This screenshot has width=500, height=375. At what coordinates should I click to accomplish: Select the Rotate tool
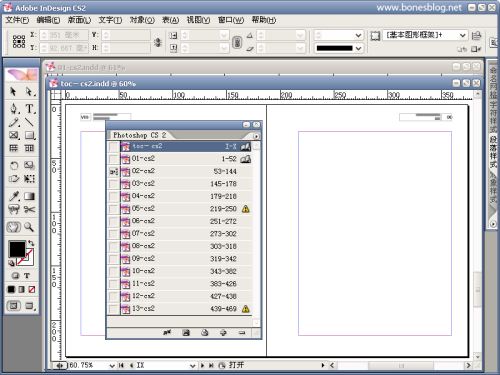coord(13,165)
